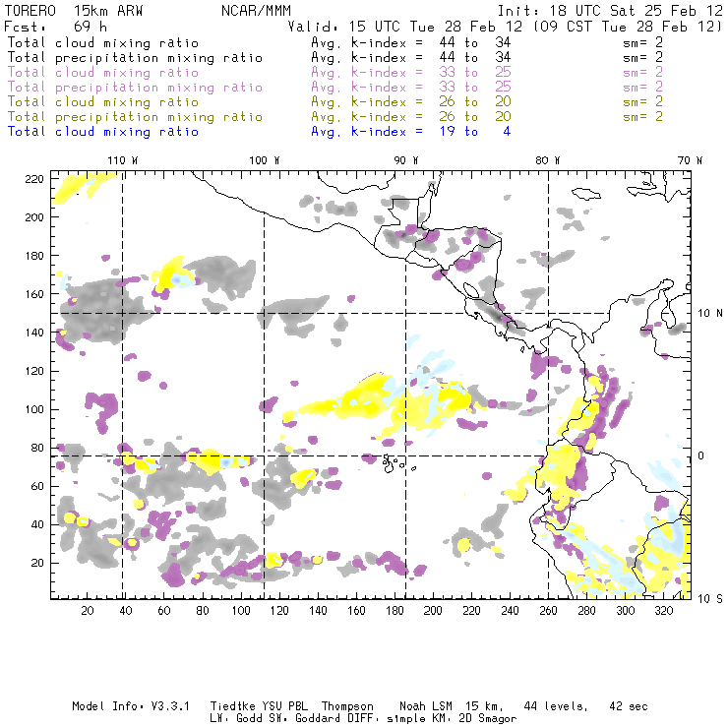Click the "Fcst: 69 h" forecast label
This screenshot has height=728, width=728.
tap(55, 27)
